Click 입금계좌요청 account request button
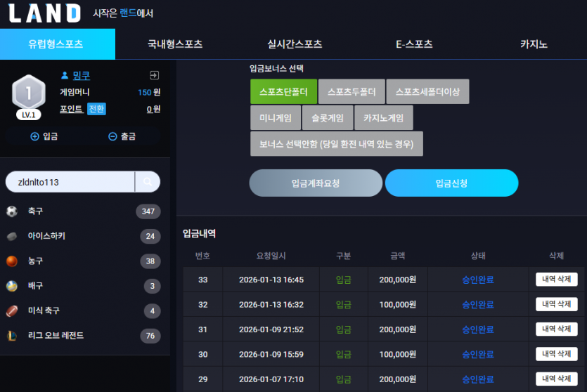 pyautogui.click(x=316, y=183)
